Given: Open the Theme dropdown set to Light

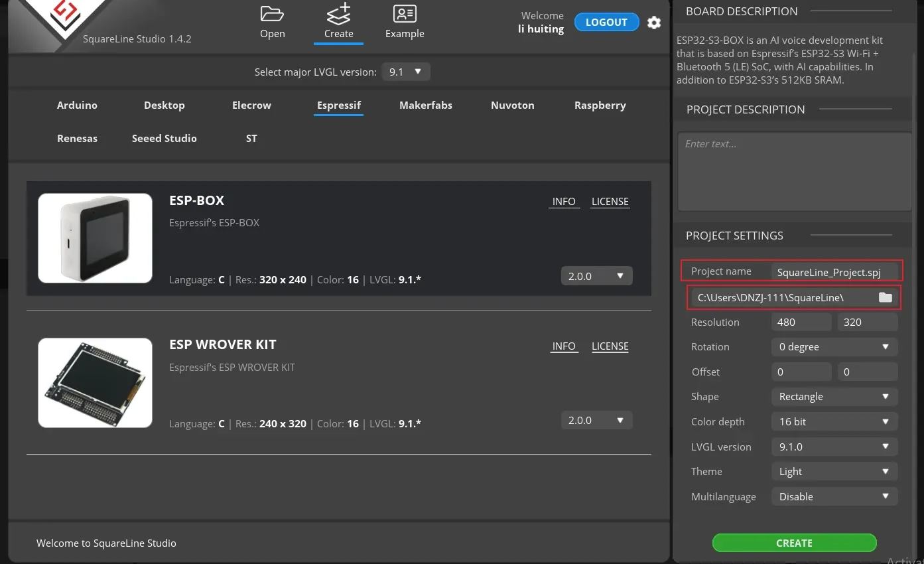Looking at the screenshot, I should tap(834, 472).
